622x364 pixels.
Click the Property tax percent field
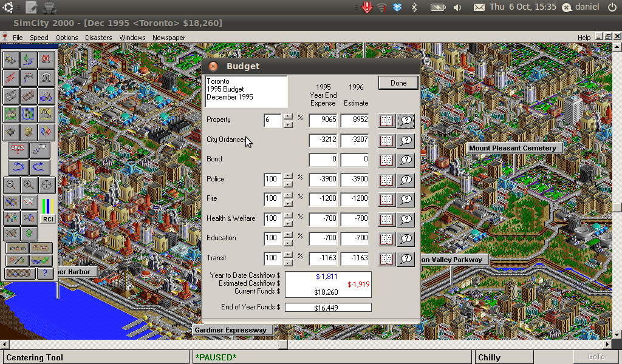pos(272,120)
